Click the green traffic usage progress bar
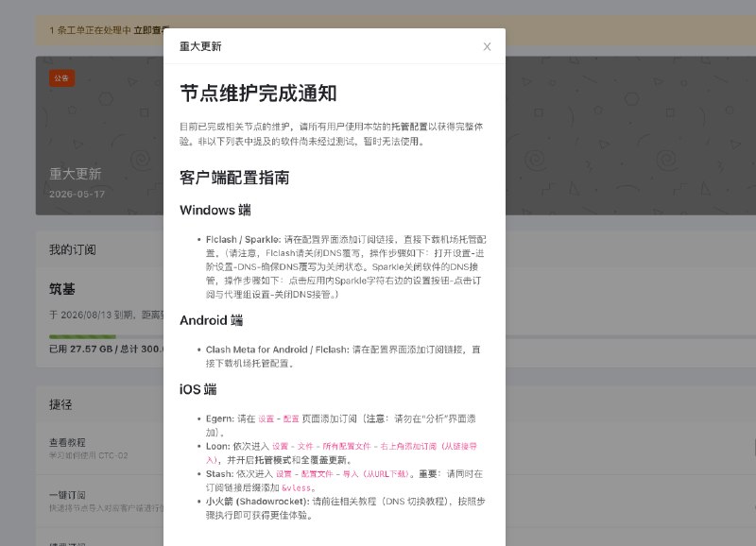The width and height of the screenshot is (756, 546). tap(82, 336)
